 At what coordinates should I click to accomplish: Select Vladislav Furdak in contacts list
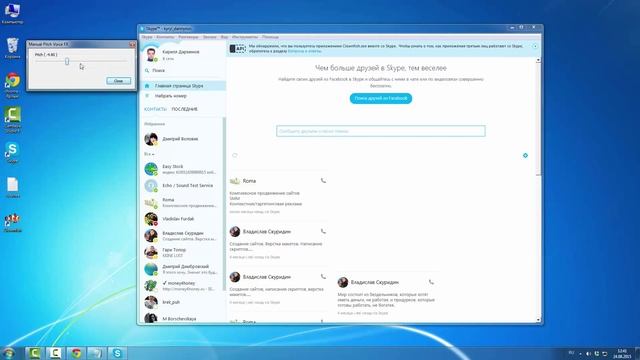tap(182, 219)
